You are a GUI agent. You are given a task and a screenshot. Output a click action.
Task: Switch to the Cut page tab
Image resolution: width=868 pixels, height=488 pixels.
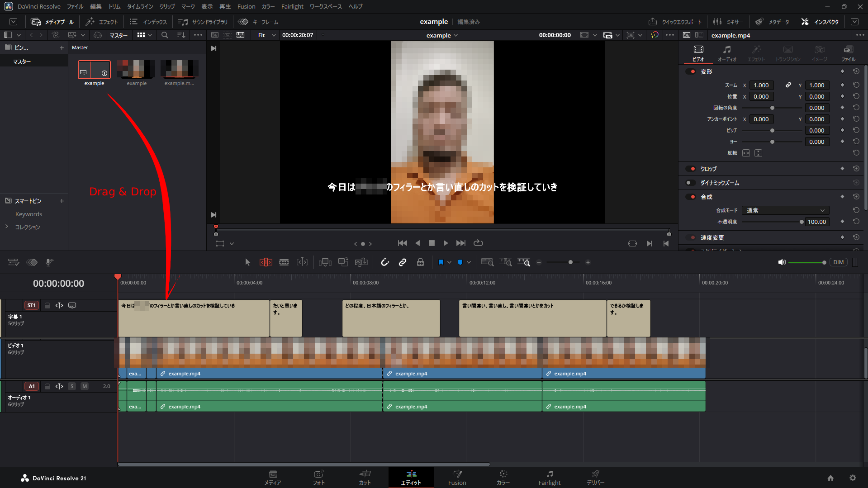click(x=365, y=478)
